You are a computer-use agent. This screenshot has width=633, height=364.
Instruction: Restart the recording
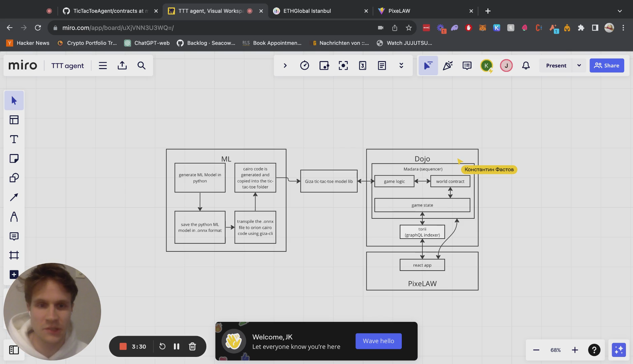162,346
